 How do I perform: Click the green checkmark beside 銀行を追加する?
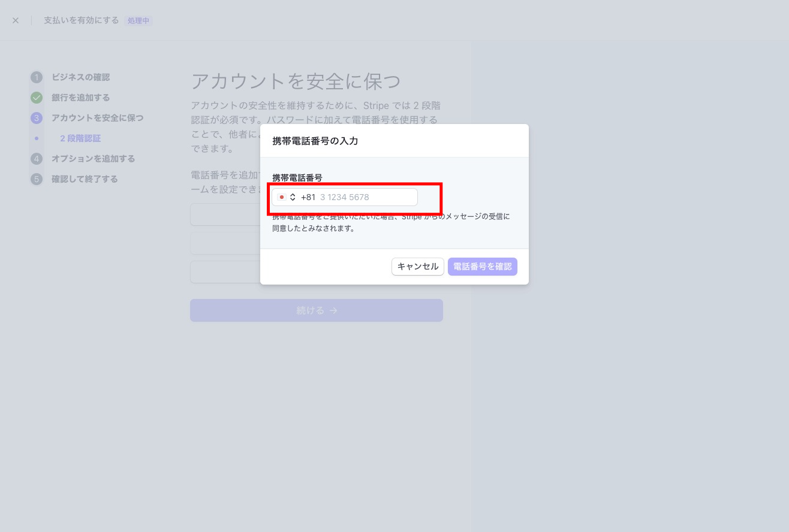37,98
